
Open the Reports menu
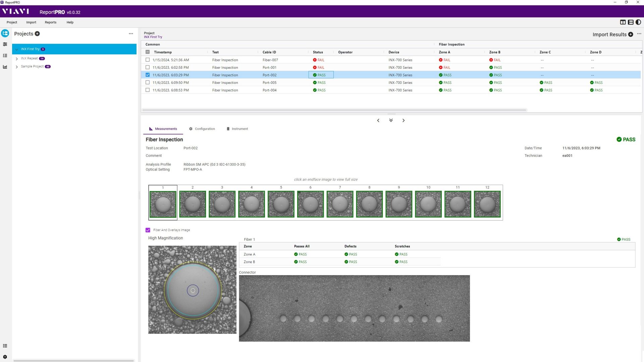[51, 22]
